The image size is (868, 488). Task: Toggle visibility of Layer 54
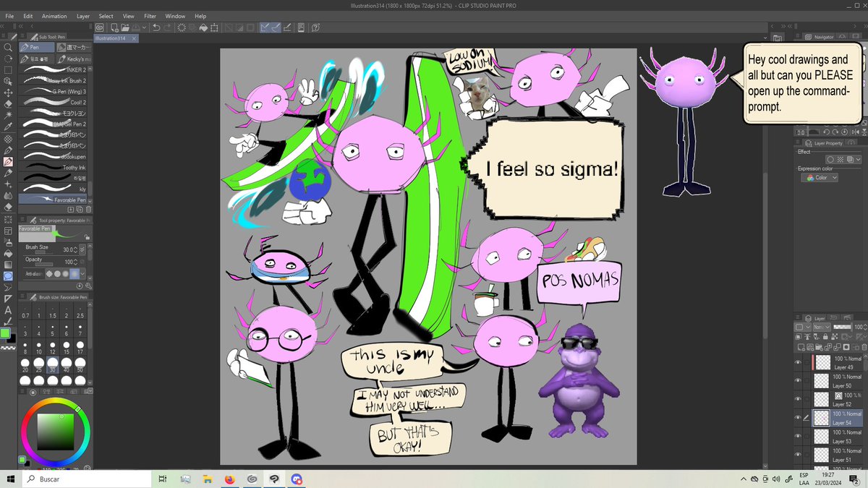click(x=798, y=418)
